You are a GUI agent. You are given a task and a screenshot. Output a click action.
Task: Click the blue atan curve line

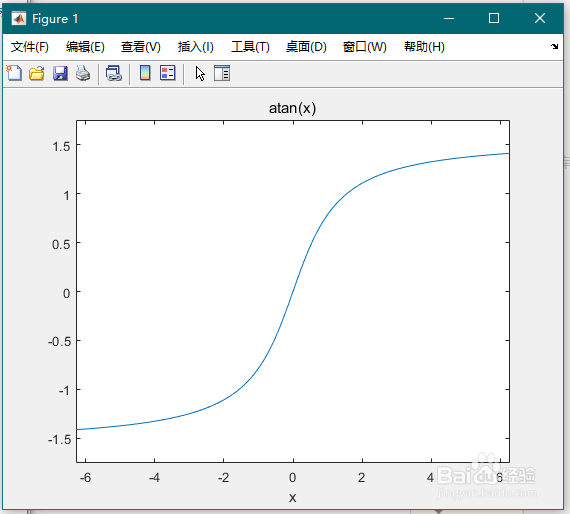tap(293, 292)
